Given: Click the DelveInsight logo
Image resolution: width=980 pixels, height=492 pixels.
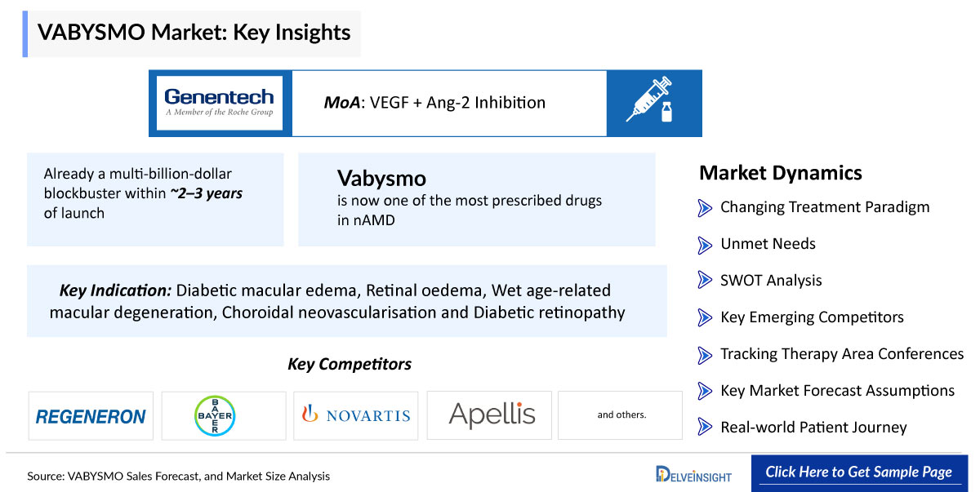Looking at the screenshot, I should coord(693,474).
